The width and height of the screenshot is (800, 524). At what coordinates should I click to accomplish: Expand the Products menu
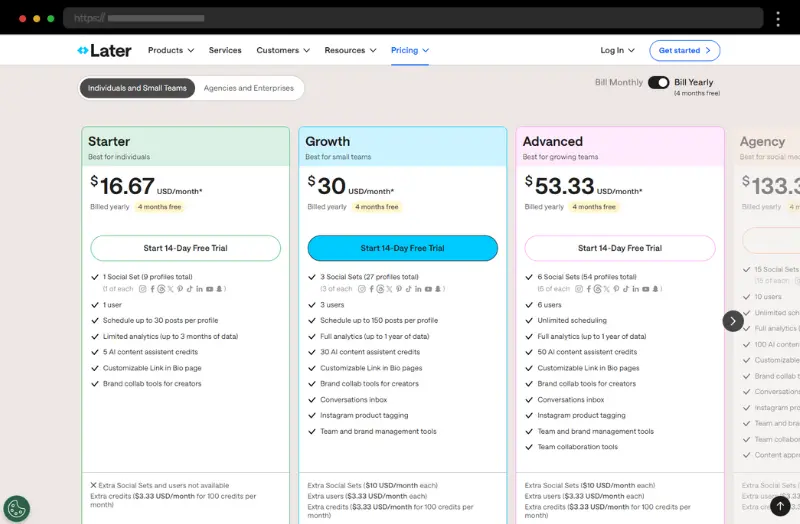[171, 50]
